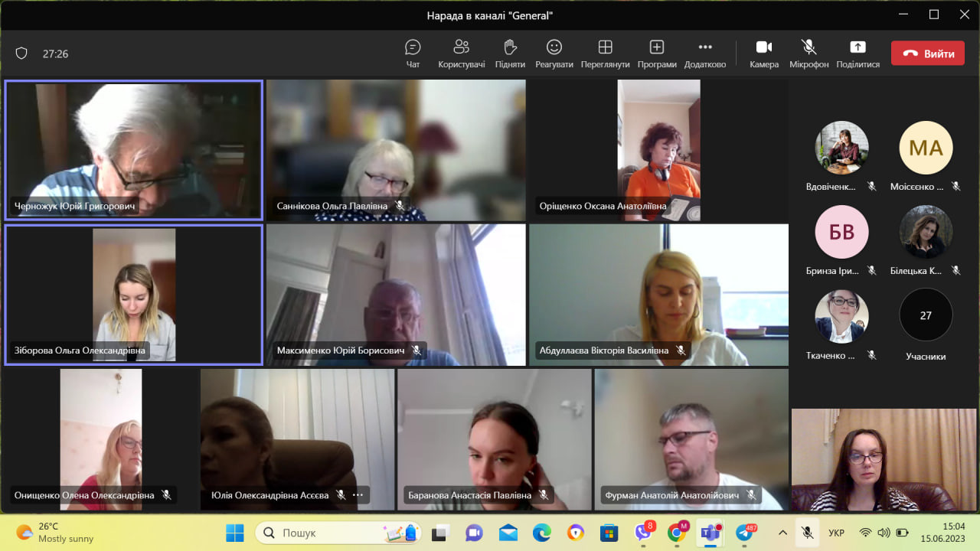
Task: Open the meeting chat (Чат)
Action: tap(413, 54)
